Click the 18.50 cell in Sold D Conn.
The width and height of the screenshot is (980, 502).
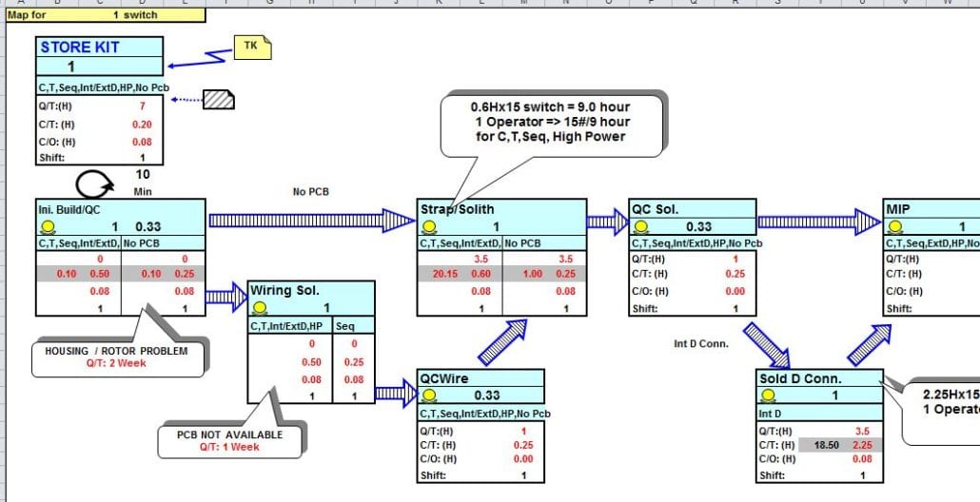828,445
